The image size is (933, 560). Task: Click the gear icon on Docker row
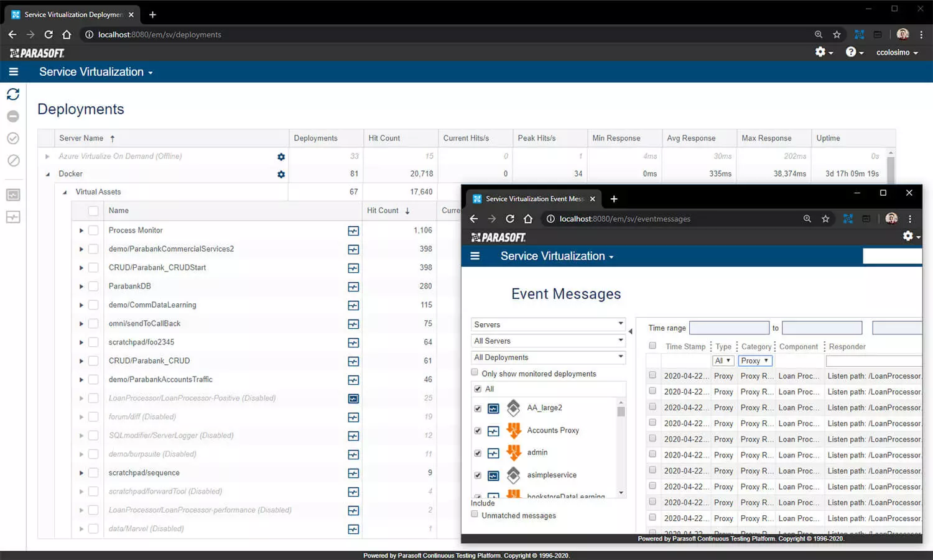tap(281, 174)
